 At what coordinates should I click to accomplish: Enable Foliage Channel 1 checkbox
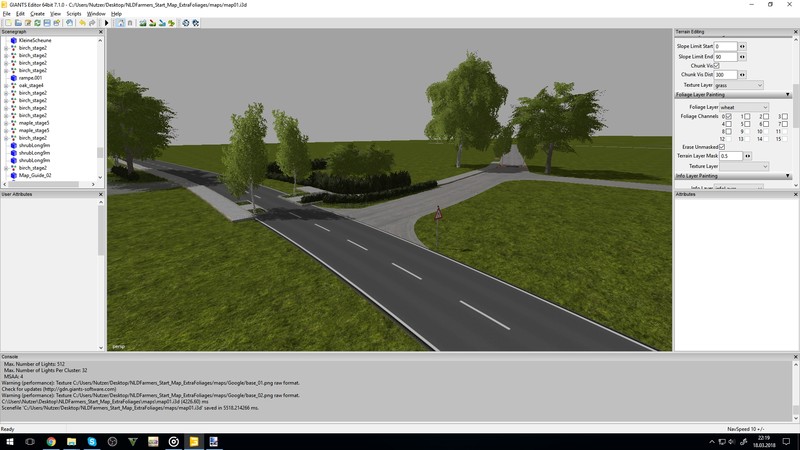pos(747,116)
